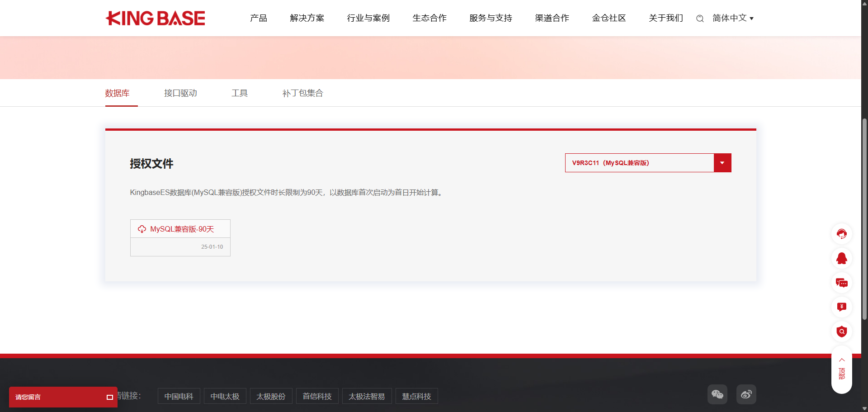Go back to top with 顶部 button
Image resolution: width=868 pixels, height=412 pixels.
click(842, 369)
